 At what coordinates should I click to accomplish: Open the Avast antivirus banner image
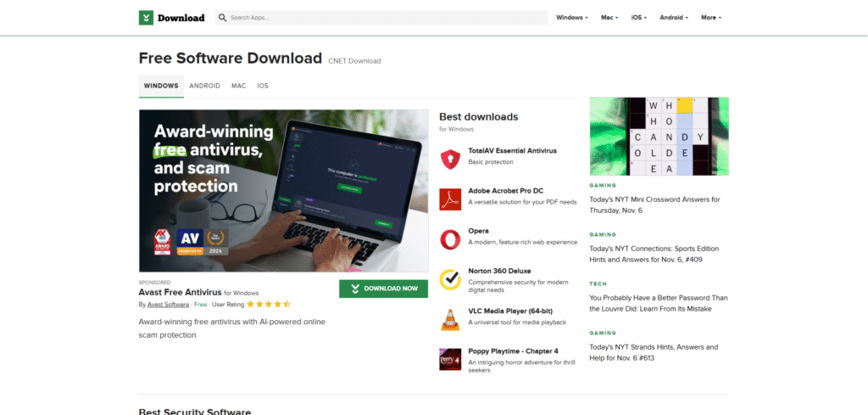click(x=283, y=191)
